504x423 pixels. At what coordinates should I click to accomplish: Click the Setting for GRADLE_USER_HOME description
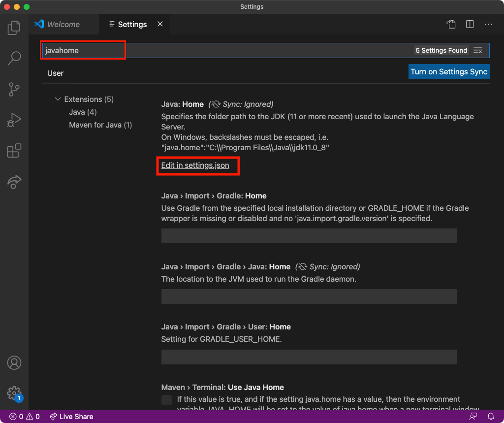coord(221,339)
